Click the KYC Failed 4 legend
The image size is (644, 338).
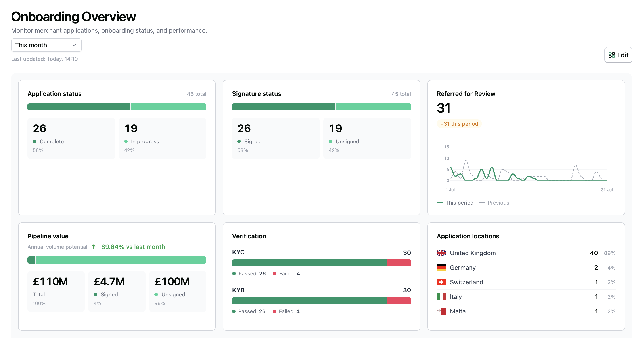click(286, 273)
